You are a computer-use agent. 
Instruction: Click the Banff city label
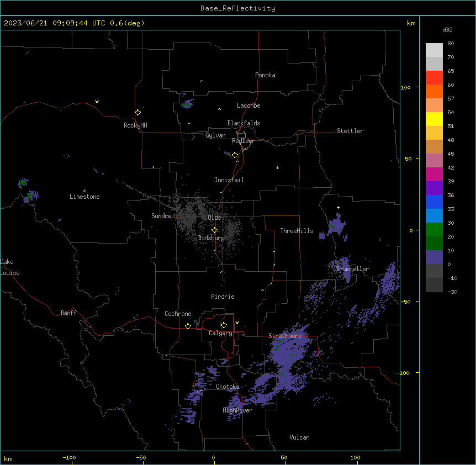[x=68, y=313]
